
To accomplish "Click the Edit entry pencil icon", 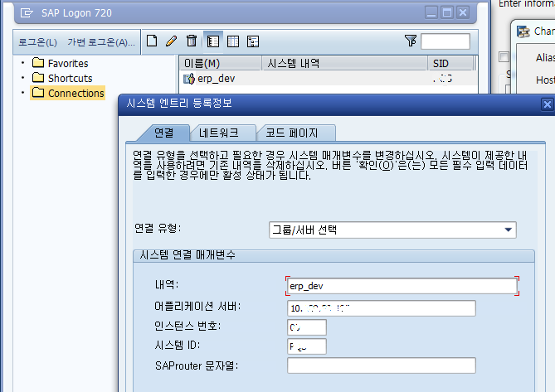I will 172,41.
